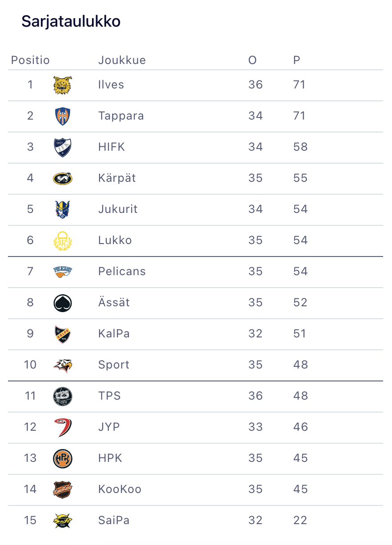Click the Joukkue column header
Image resolution: width=392 pixels, height=545 pixels.
122,60
